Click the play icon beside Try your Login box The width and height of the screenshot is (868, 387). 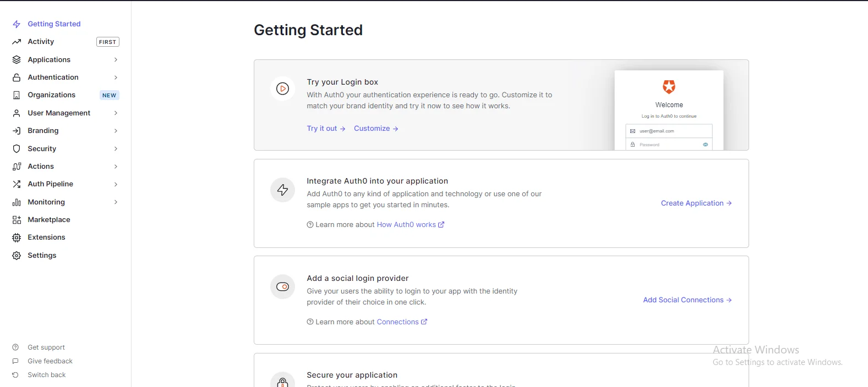282,89
